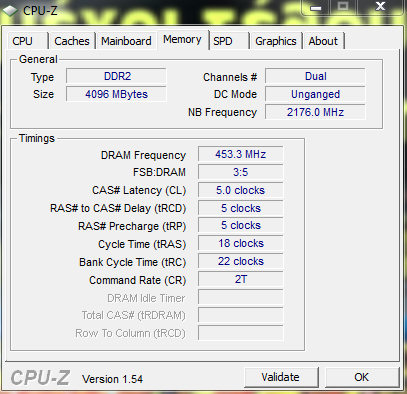The height and width of the screenshot is (394, 407).
Task: Select the 4096 MBytes size field
Action: pyautogui.click(x=116, y=94)
